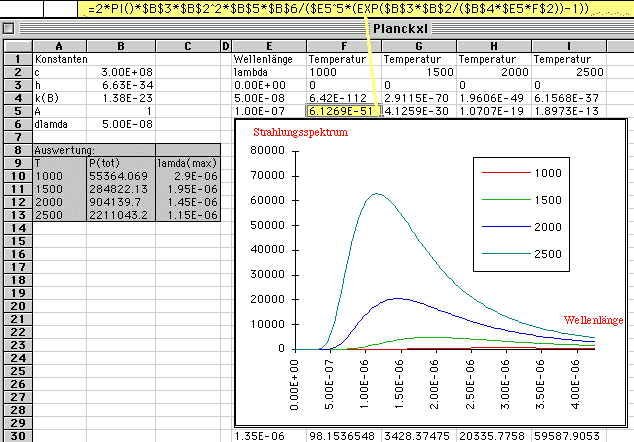Click cell with value 1.45E-06
Image resolution: width=634 pixels, height=442 pixels.
pyautogui.click(x=188, y=202)
